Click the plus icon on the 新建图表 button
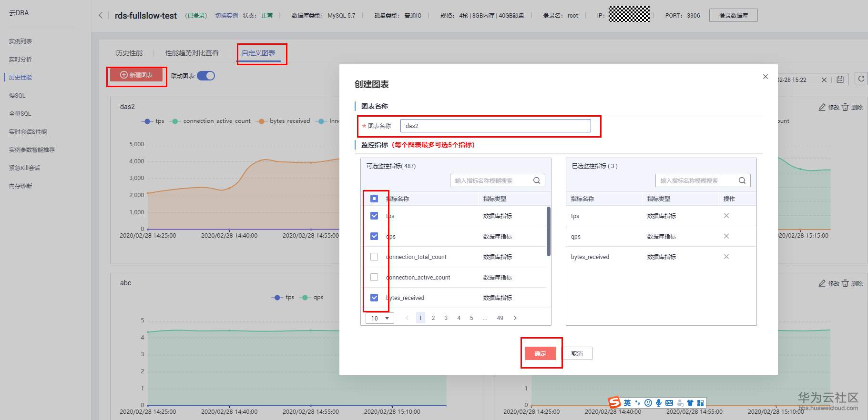 tap(123, 75)
